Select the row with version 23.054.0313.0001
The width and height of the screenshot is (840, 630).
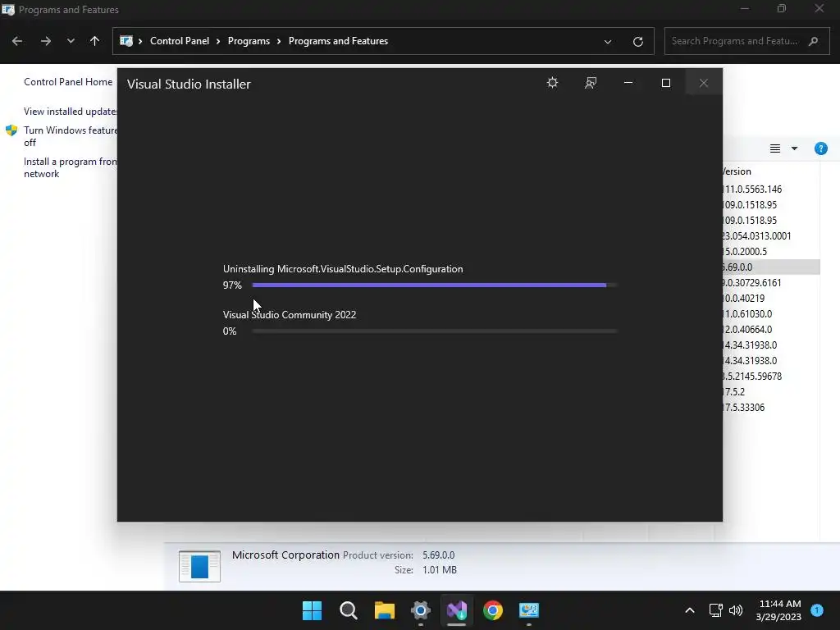click(771, 235)
